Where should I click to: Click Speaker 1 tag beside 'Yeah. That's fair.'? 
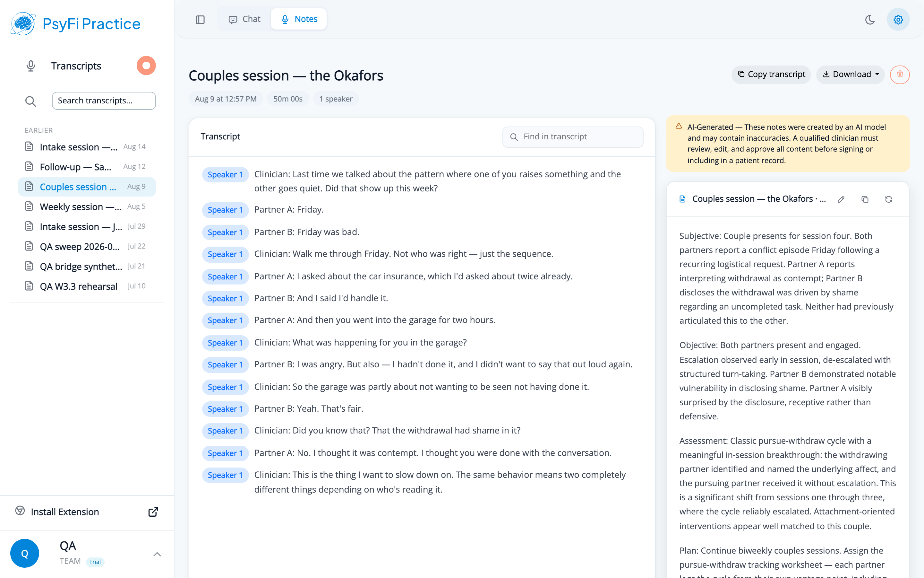pos(225,409)
